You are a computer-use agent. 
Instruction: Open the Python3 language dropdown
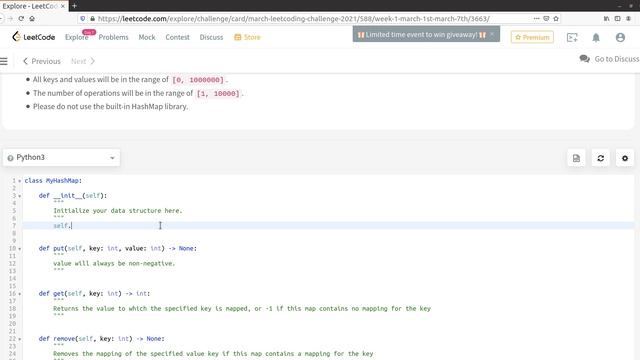(x=61, y=158)
